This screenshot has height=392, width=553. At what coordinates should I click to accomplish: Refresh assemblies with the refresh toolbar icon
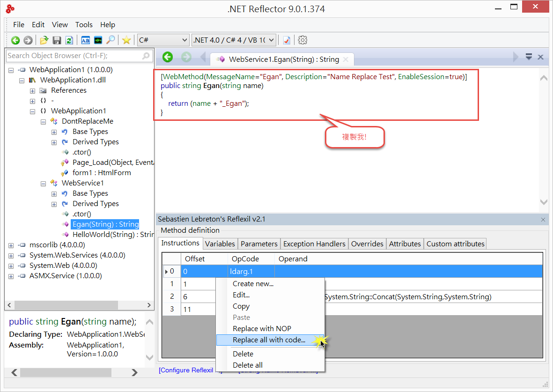tap(69, 40)
